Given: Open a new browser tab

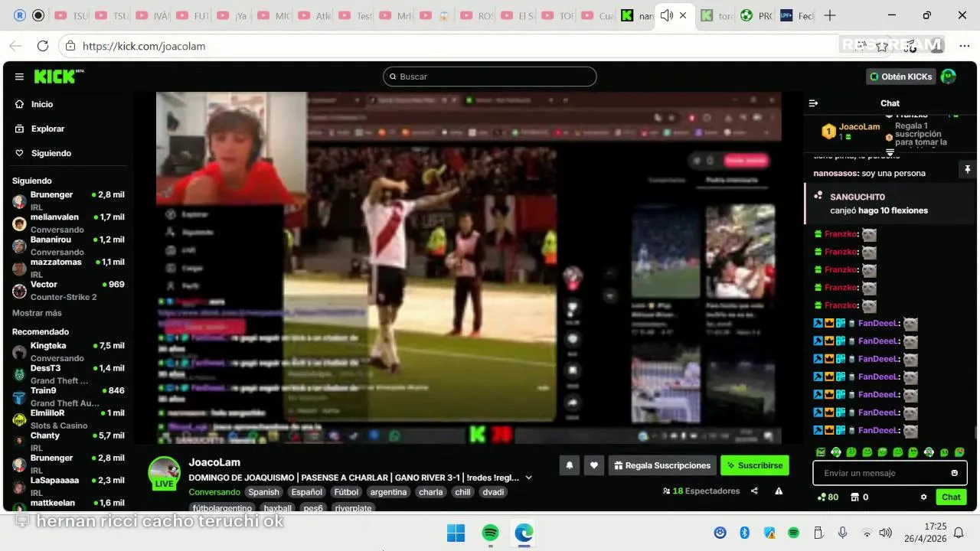Looking at the screenshot, I should [x=830, y=15].
